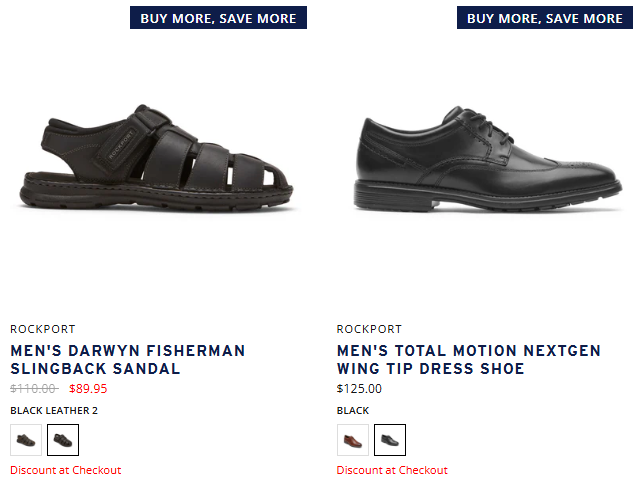Open Men's Total Motion NextGen Wing Tip title
642x485 pixels.
[x=468, y=360]
